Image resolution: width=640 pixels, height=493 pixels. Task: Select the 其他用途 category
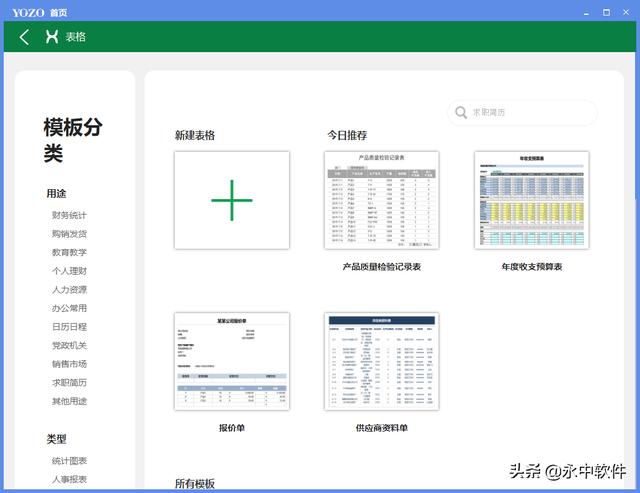69,401
